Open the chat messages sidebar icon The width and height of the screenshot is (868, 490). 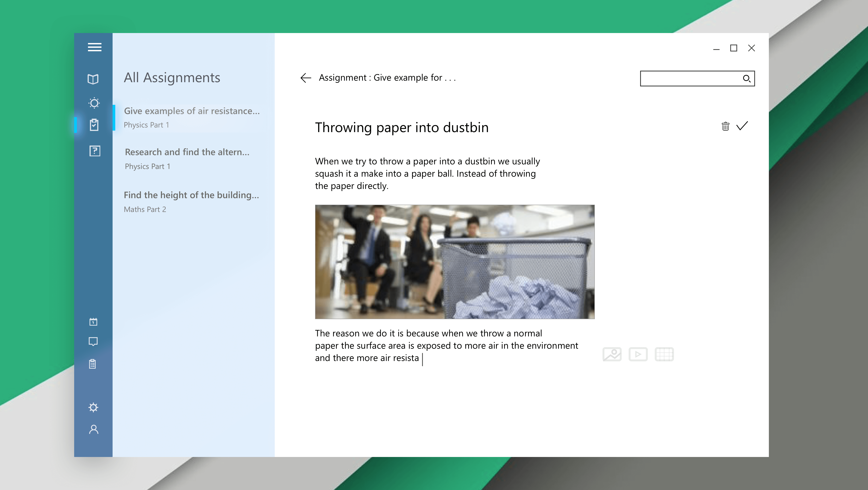tap(93, 342)
